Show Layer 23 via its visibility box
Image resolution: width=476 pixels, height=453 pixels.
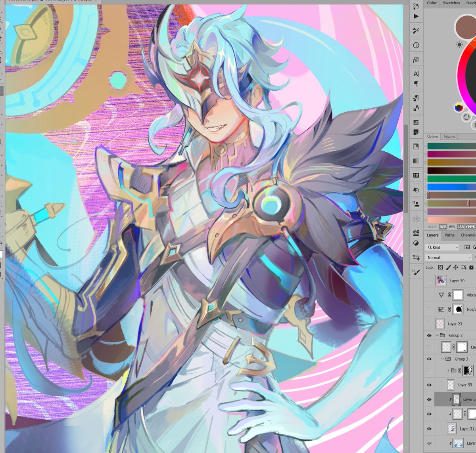pyautogui.click(x=429, y=324)
